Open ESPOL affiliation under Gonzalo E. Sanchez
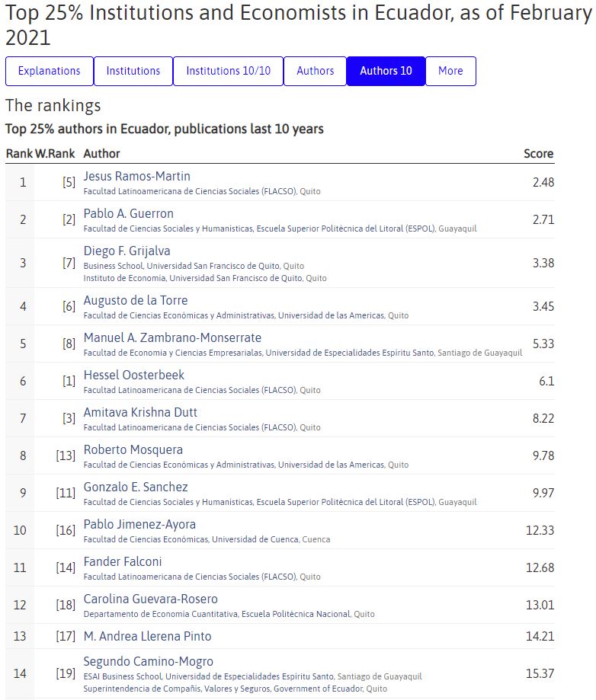 tap(259, 502)
